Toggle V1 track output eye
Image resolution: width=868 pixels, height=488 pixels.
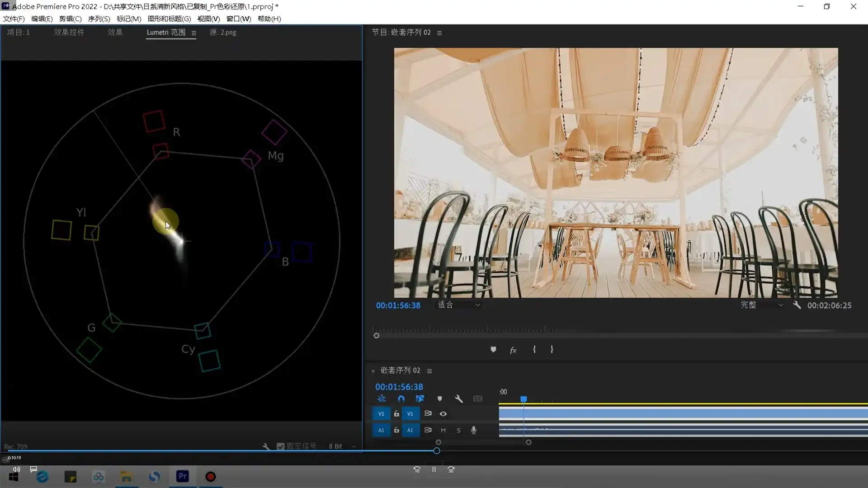click(x=443, y=414)
